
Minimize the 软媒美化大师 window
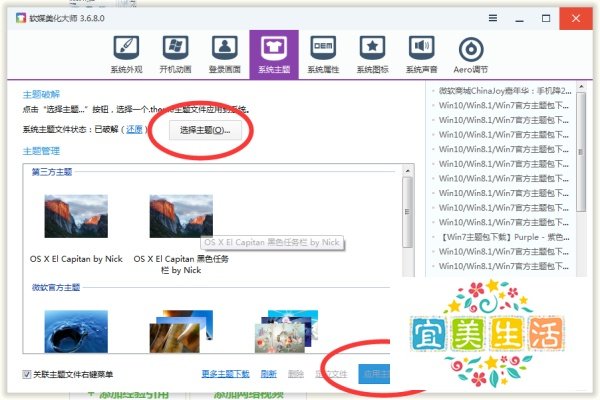tap(519, 18)
